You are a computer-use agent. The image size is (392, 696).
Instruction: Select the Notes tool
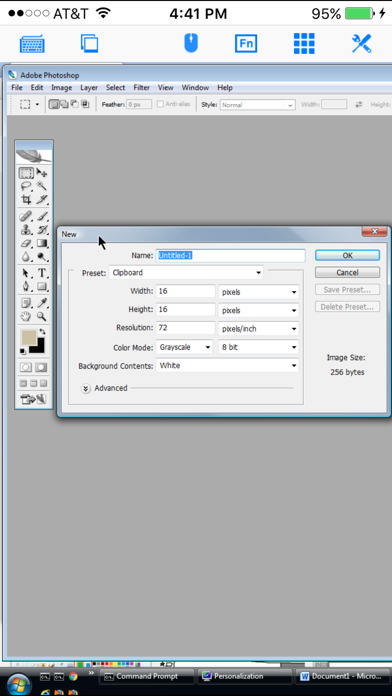[x=26, y=303]
